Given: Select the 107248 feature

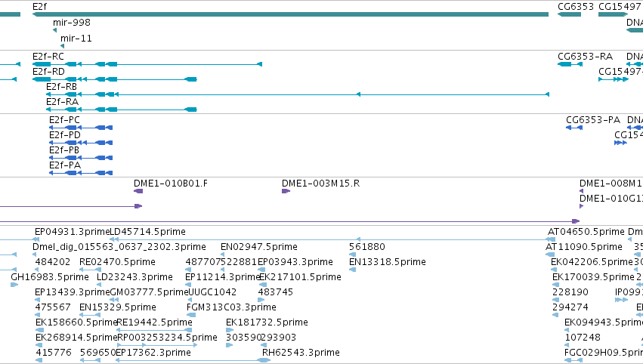Looking at the screenshot, I should click(x=567, y=346).
